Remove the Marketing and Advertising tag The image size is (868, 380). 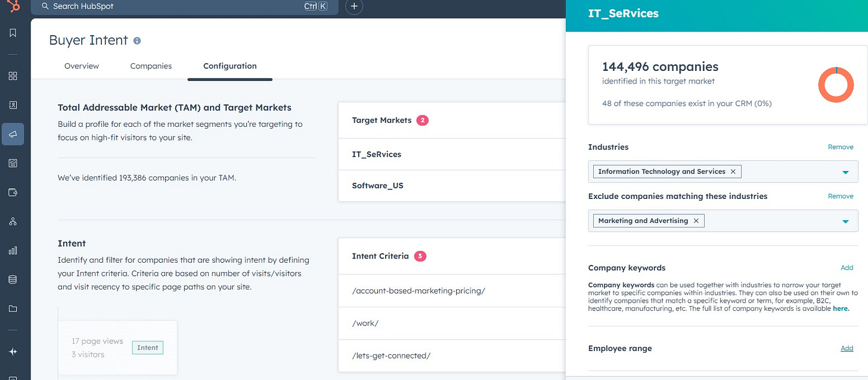696,221
